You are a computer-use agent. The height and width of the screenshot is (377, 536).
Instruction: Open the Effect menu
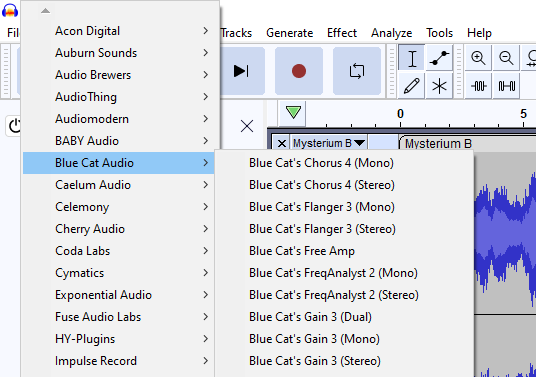click(342, 33)
